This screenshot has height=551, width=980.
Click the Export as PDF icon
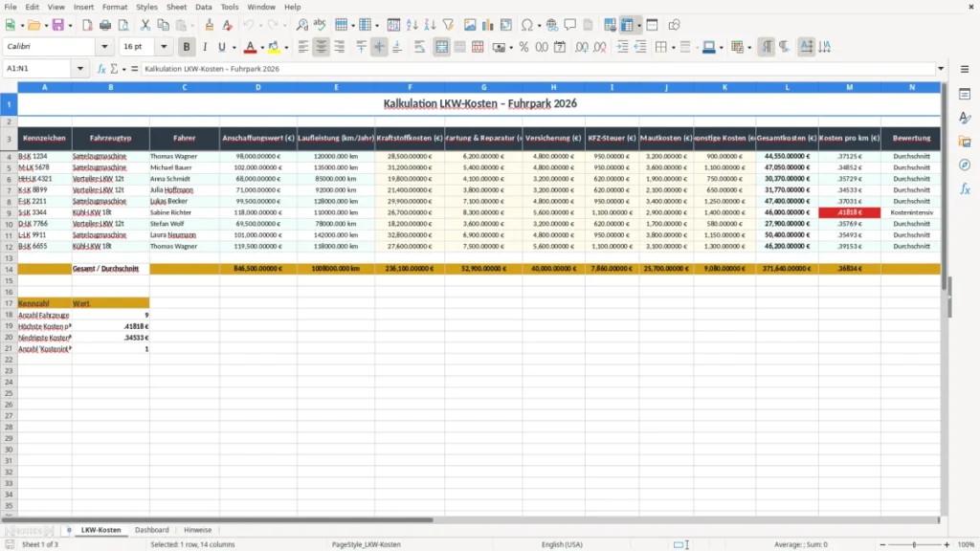tap(87, 25)
